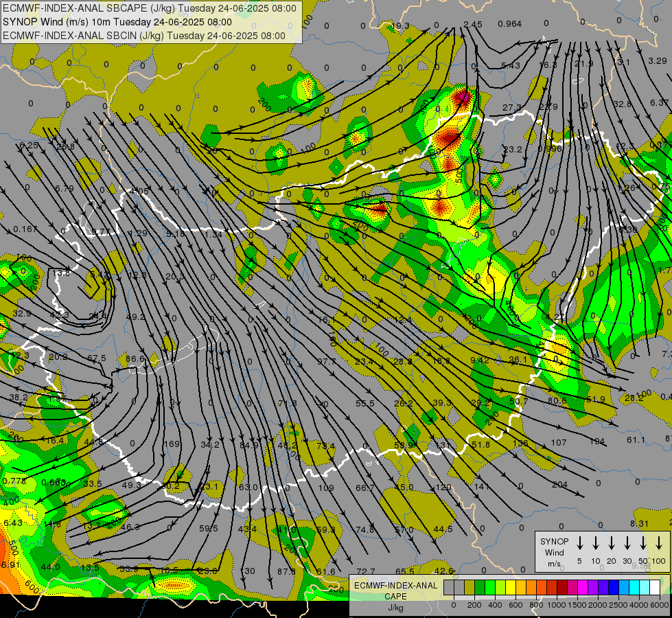Select the SBCIN title line at top
The width and height of the screenshot is (672, 618).
coord(144,36)
